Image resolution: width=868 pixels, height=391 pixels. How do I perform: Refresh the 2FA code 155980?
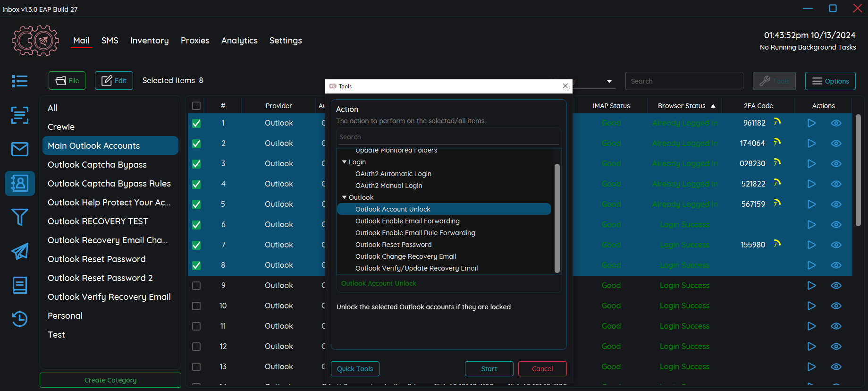pyautogui.click(x=777, y=244)
